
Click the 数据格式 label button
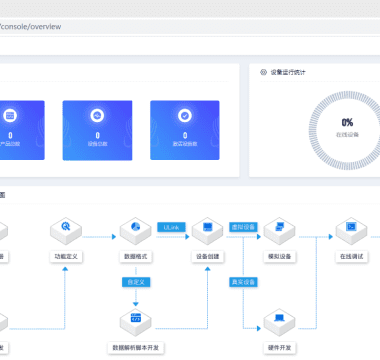136,256
